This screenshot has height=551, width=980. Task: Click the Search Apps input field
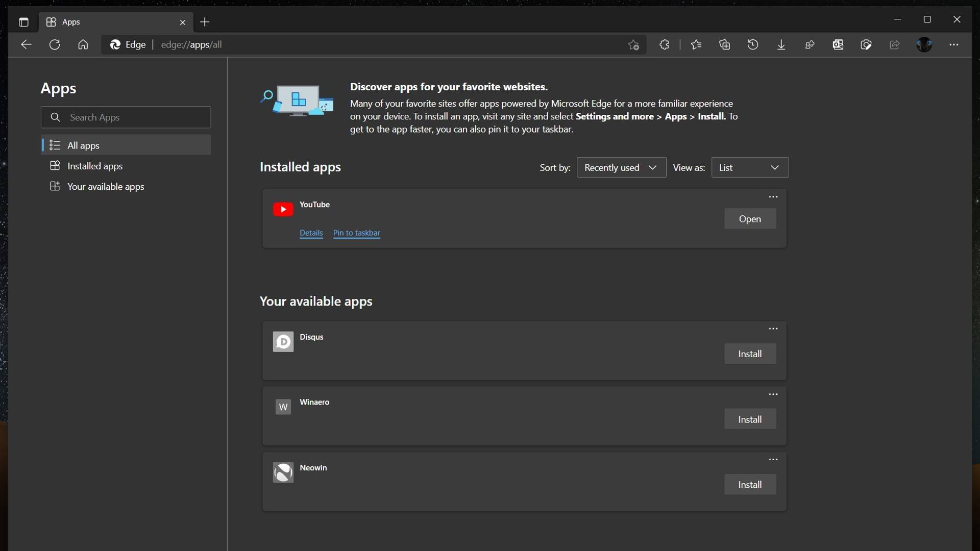tap(126, 117)
